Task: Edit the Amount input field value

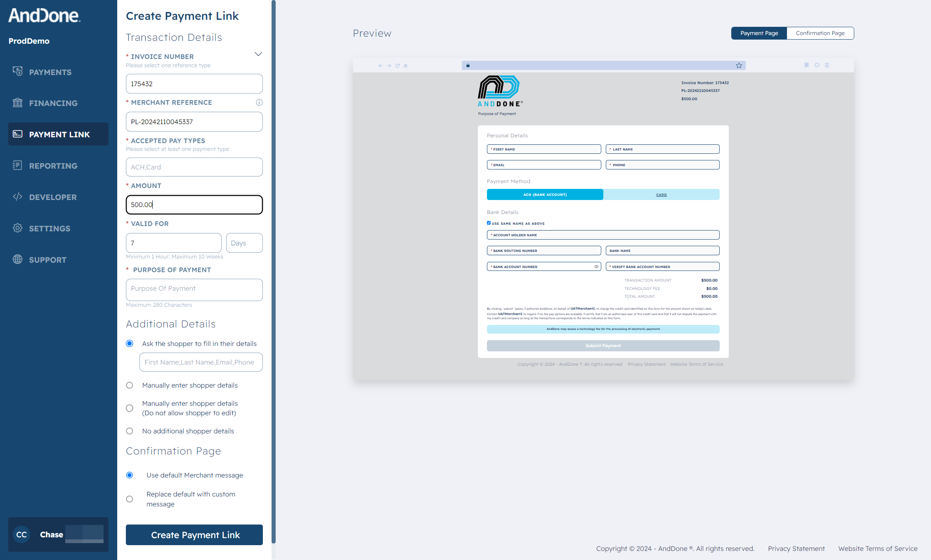Action: [x=194, y=204]
